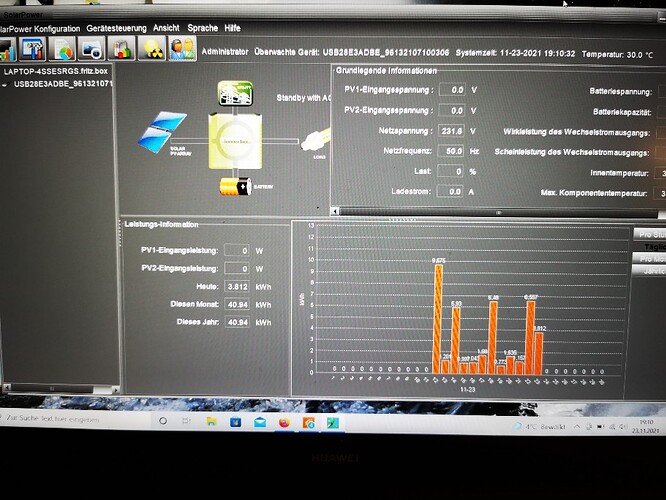Image resolution: width=666 pixels, height=500 pixels.
Task: Open the SolarPower Konfiguration menu
Action: click(40, 29)
